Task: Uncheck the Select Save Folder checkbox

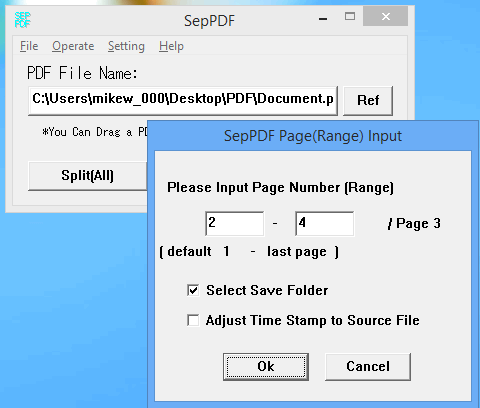Action: click(x=193, y=290)
